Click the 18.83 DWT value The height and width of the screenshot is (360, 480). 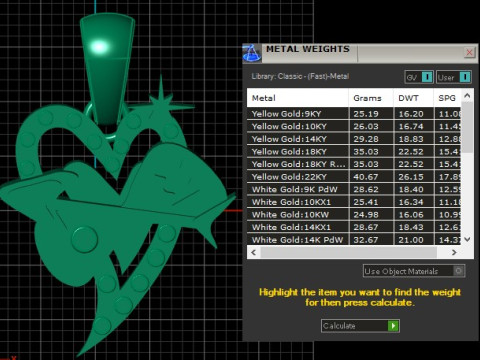pos(411,139)
